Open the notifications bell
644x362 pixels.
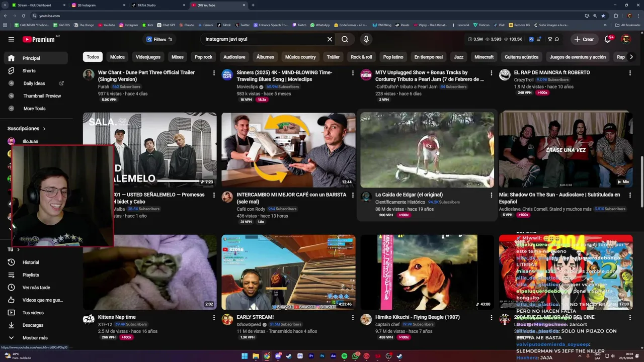(608, 39)
